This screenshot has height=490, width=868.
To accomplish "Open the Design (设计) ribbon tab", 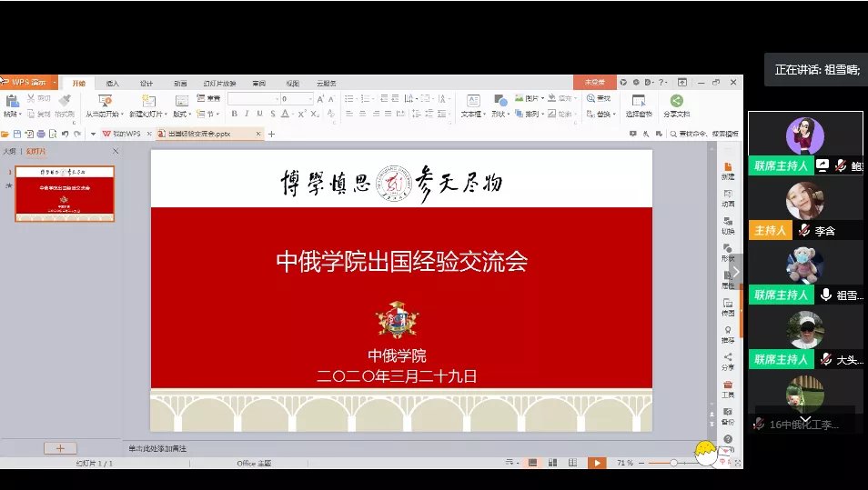I will (146, 83).
